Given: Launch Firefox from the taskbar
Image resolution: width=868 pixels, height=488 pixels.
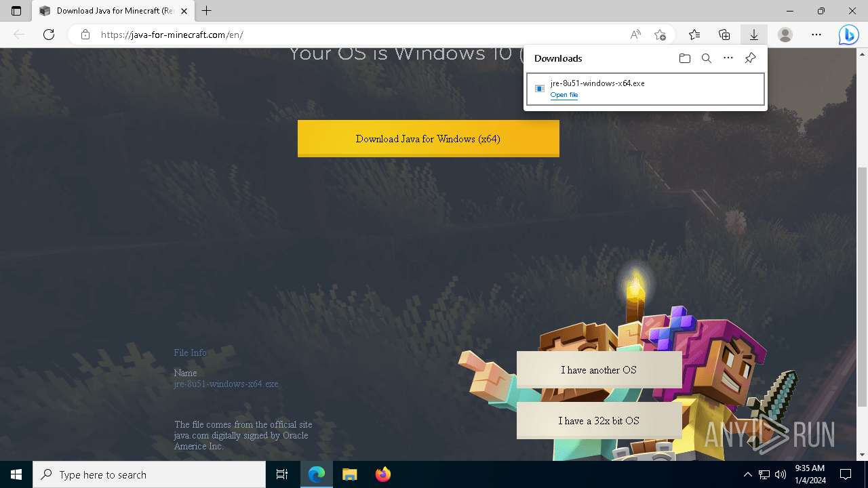Looking at the screenshot, I should point(382,474).
